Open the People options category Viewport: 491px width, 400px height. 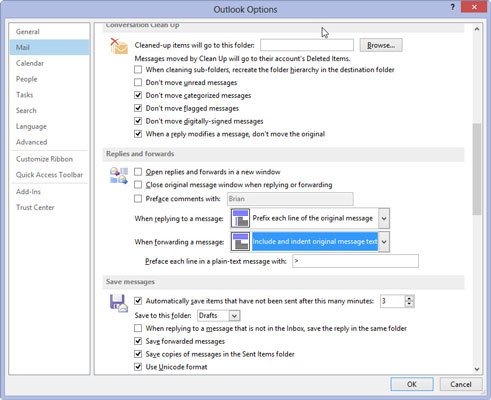(x=49, y=79)
